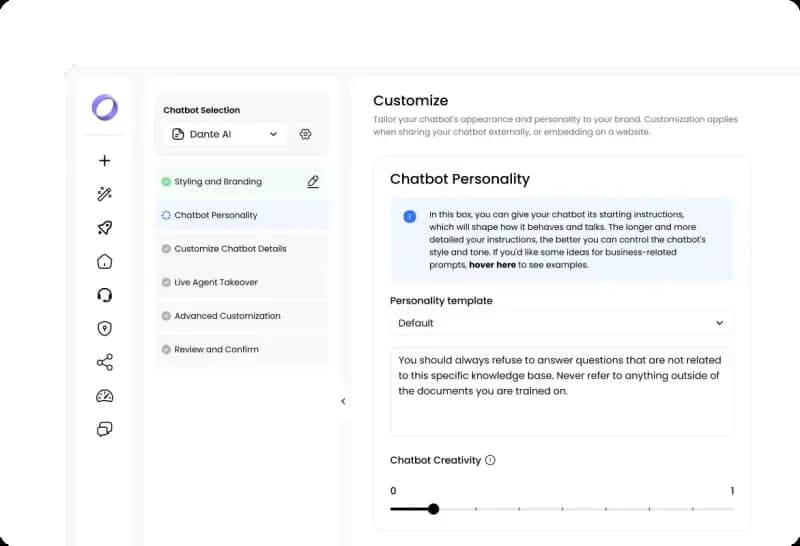This screenshot has height=546, width=800.
Task: Collapse the steps panel with the arrow
Action: tap(343, 401)
